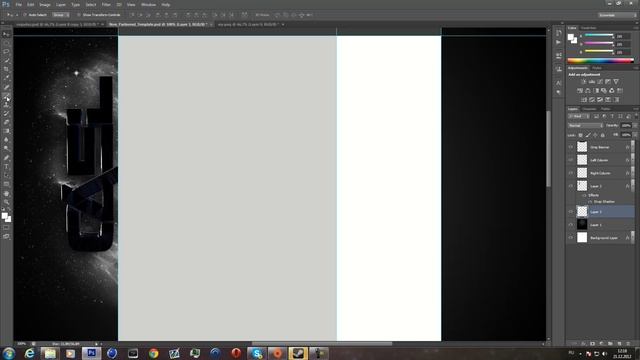Viewport: 640px width, 360px height.
Task: Select the Brush tool
Action: [x=6, y=96]
